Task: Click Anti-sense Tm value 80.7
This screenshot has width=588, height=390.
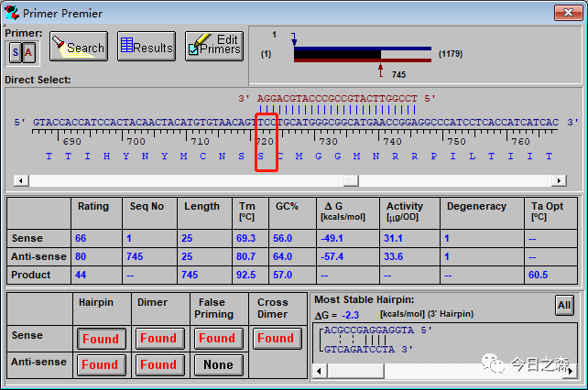Action: (x=246, y=256)
